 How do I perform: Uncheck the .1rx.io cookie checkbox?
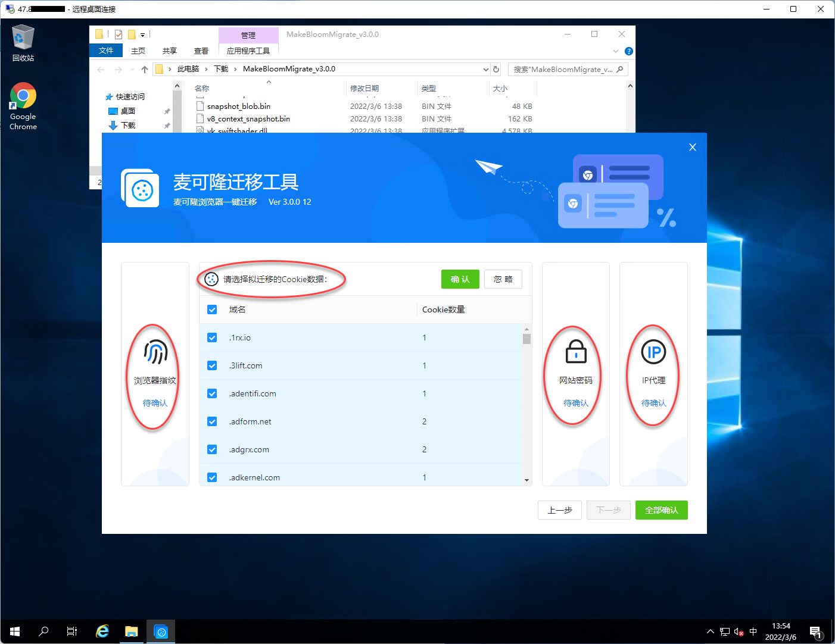[212, 337]
